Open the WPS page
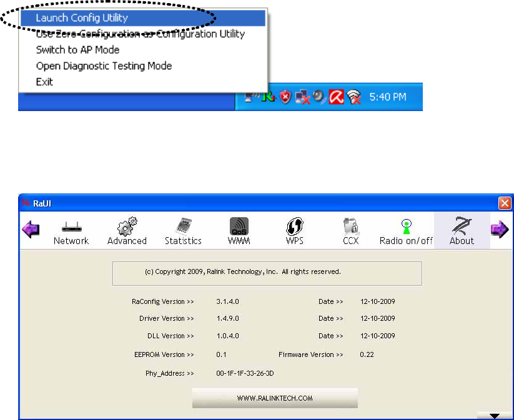The width and height of the screenshot is (514, 420). [x=295, y=232]
